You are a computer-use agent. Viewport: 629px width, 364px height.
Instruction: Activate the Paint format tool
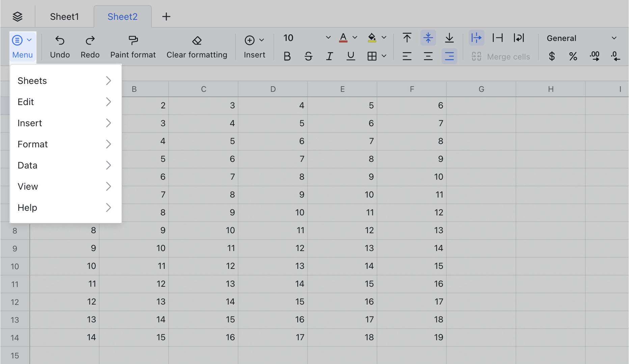point(133,40)
